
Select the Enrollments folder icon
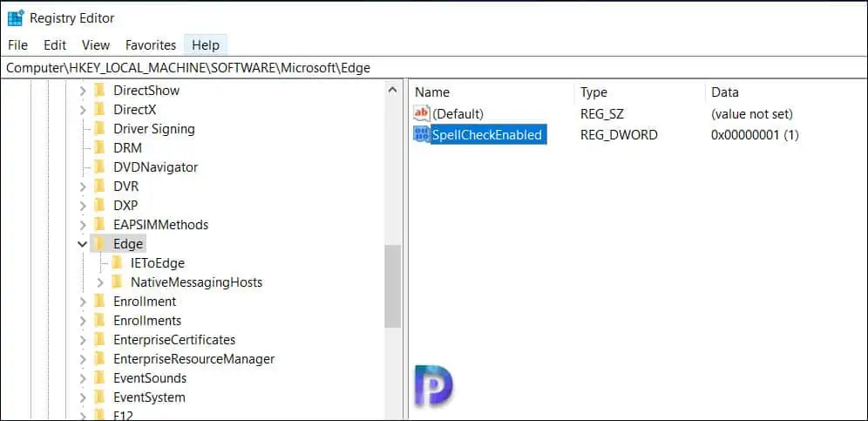point(99,320)
